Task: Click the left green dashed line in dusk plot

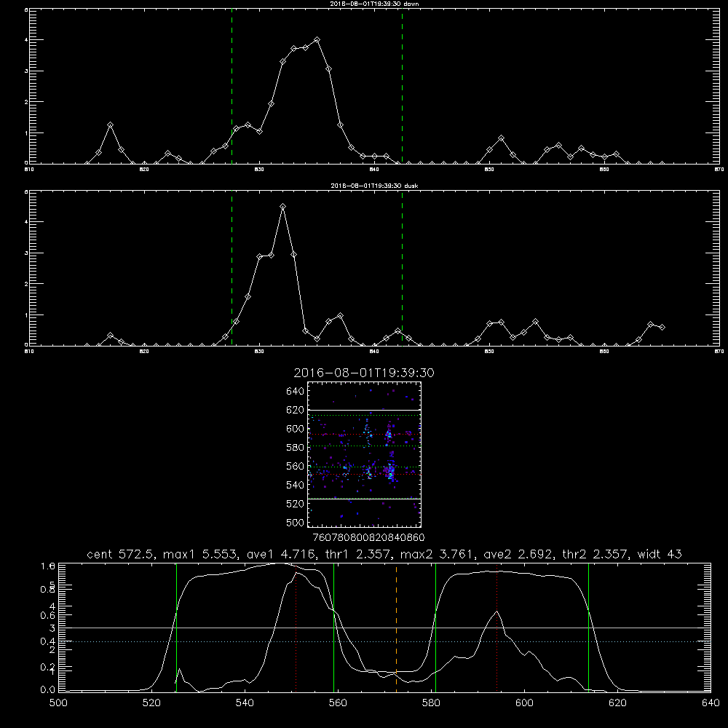Action: (x=232, y=269)
